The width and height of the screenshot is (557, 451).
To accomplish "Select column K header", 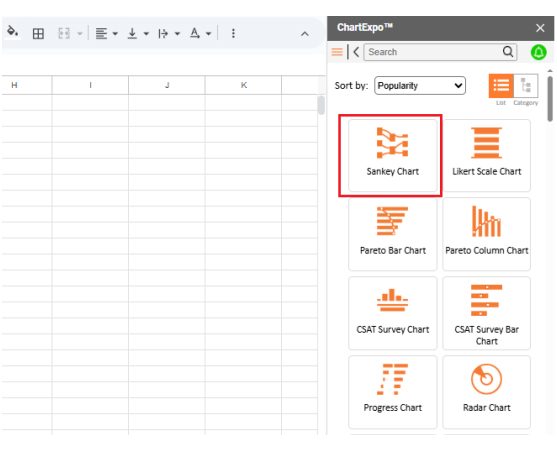I will pyautogui.click(x=243, y=85).
